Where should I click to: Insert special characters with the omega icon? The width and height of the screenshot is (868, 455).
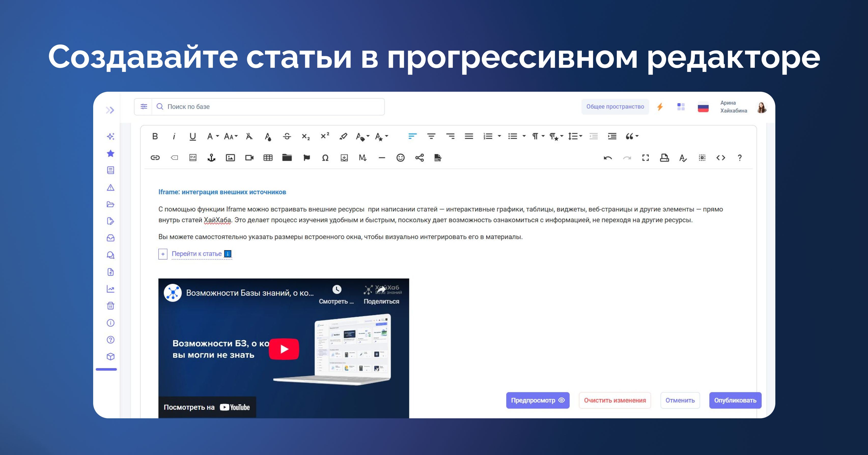click(x=325, y=157)
